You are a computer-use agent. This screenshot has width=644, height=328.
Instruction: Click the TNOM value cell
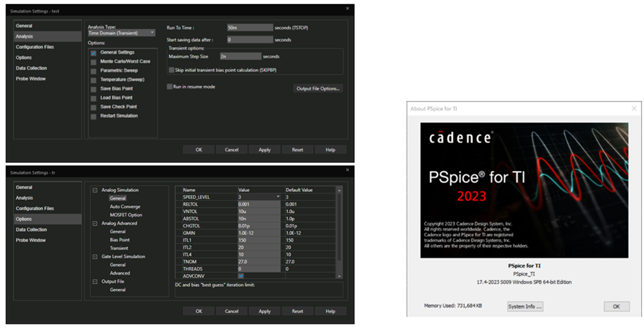point(259,262)
